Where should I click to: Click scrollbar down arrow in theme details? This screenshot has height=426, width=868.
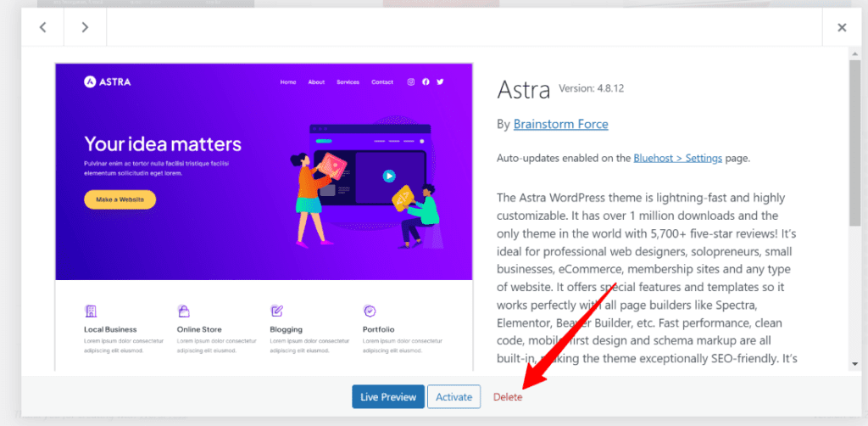tap(856, 364)
